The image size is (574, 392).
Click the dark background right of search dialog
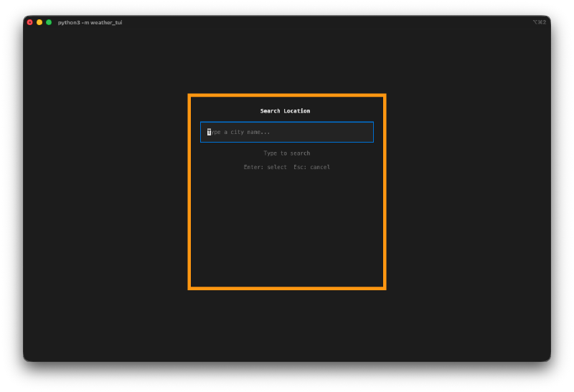tap(466, 193)
